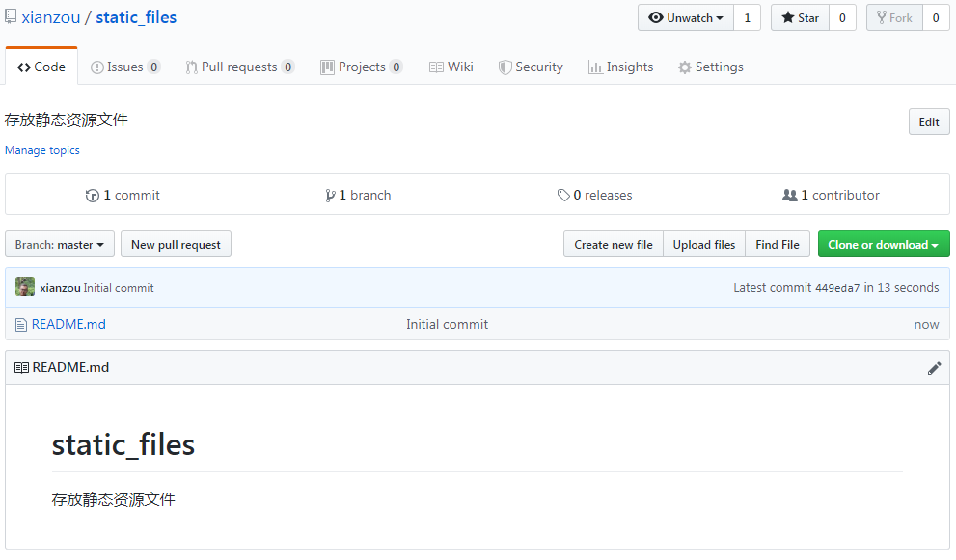Open the Wiki tab
This screenshot has height=560, width=956.
(x=451, y=67)
